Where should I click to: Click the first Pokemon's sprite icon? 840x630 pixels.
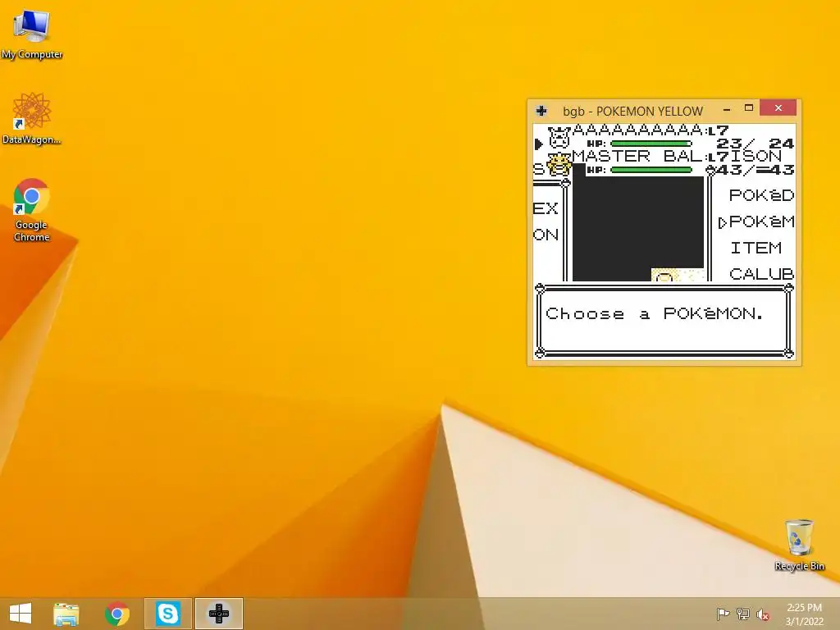click(559, 137)
